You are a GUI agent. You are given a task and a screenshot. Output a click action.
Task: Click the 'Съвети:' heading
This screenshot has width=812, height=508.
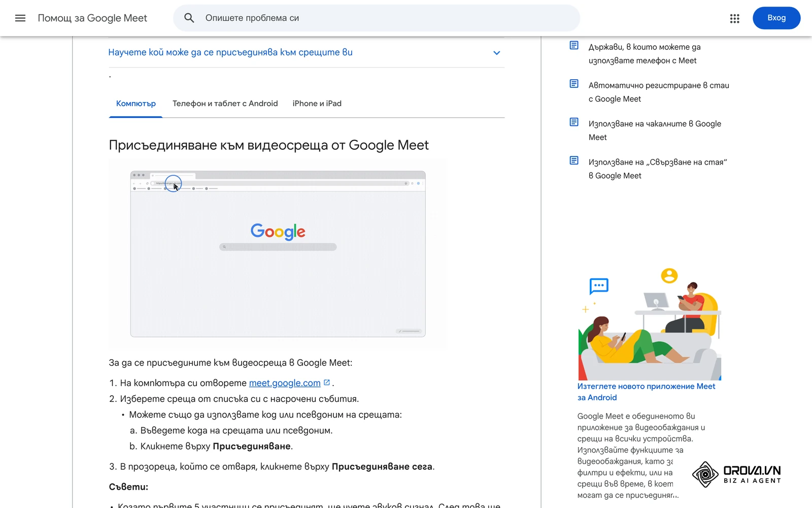[x=128, y=487]
